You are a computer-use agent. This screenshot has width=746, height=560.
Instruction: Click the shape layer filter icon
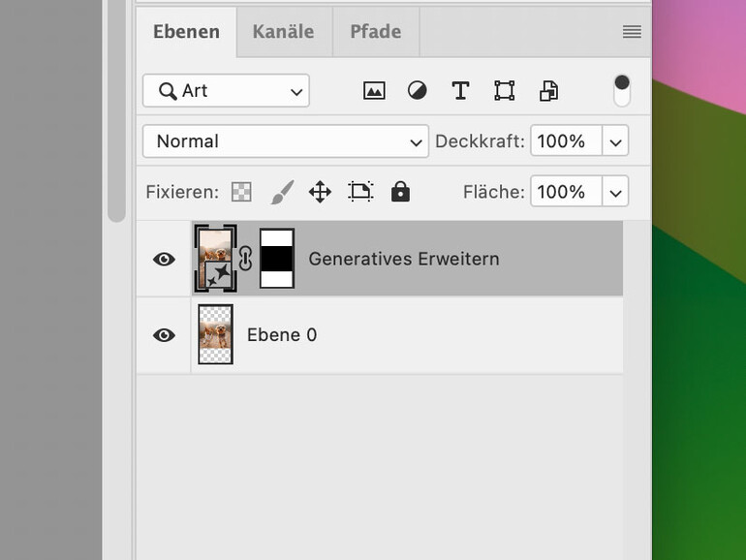504,91
